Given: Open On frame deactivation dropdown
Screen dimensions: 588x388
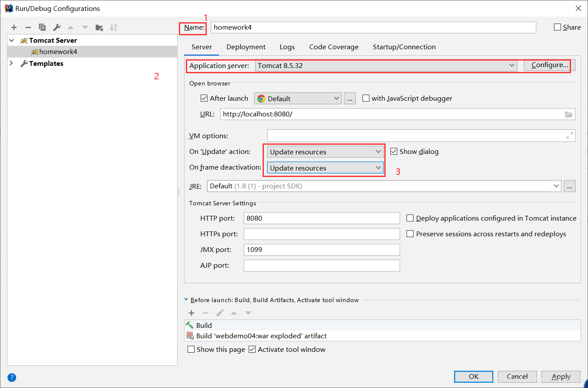Looking at the screenshot, I should pyautogui.click(x=325, y=168).
